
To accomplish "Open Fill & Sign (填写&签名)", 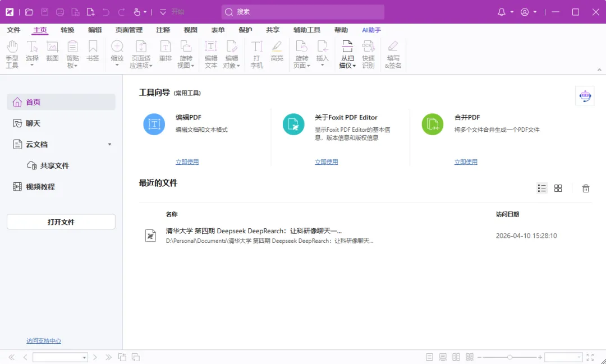I will 393,54.
